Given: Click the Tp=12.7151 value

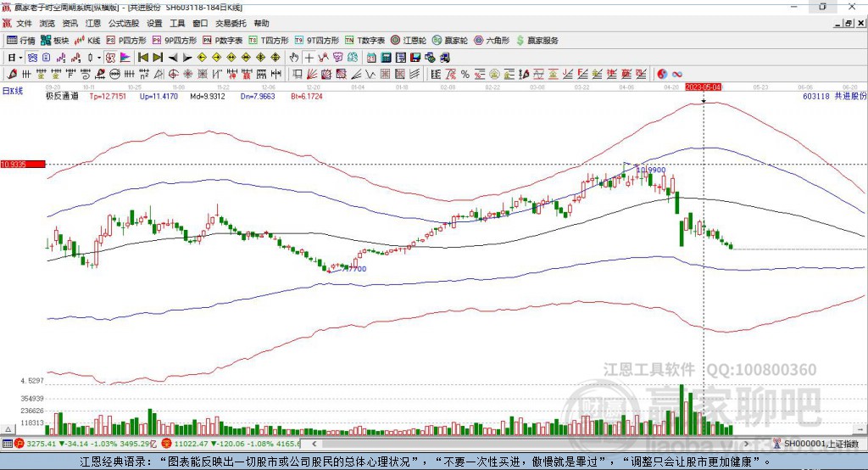Looking at the screenshot, I should 108,97.
